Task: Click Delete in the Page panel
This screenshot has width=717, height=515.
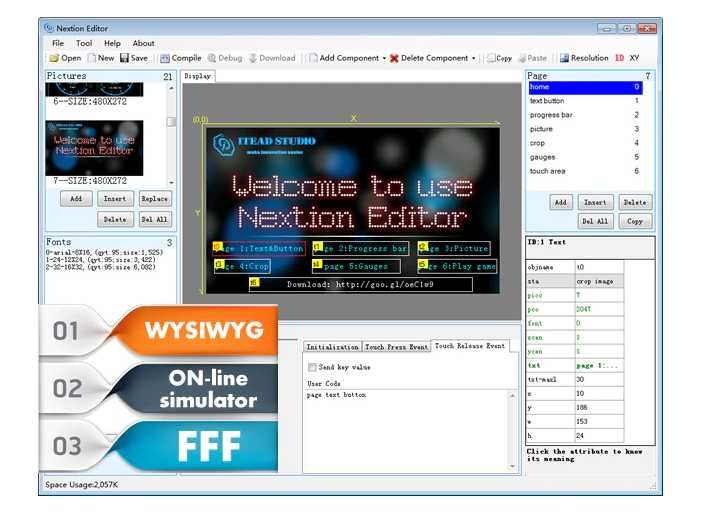Action: [635, 202]
